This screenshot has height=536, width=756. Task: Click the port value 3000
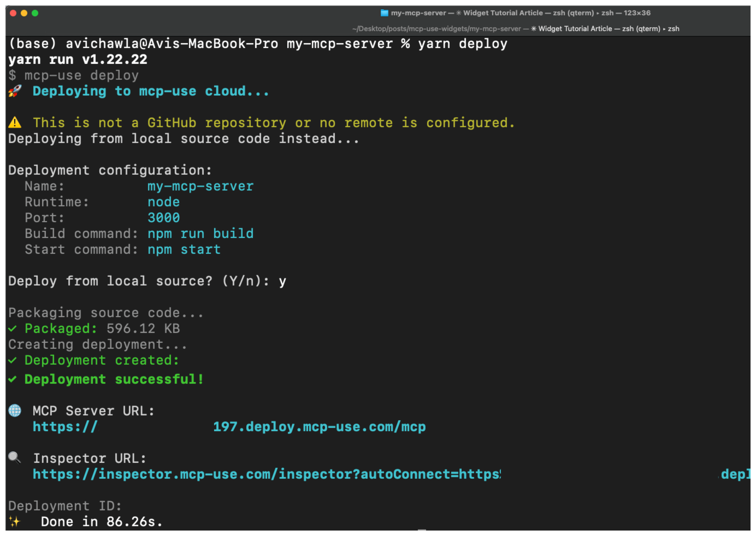164,218
